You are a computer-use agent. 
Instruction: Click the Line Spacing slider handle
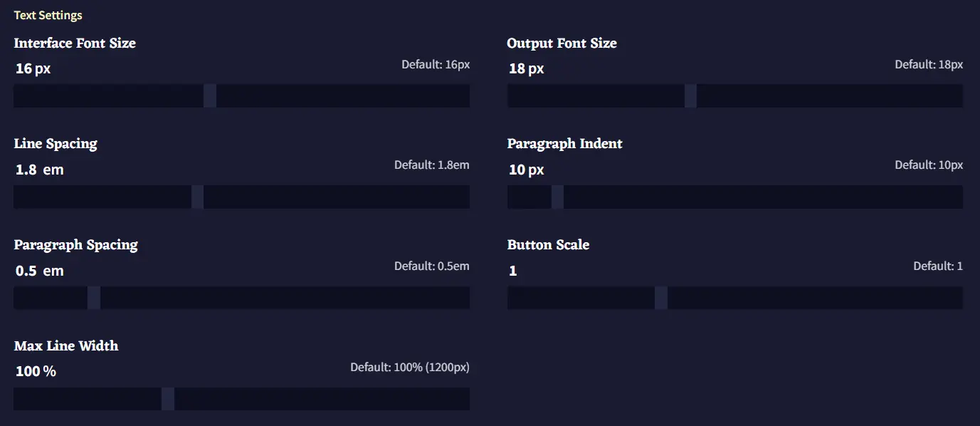click(x=197, y=197)
